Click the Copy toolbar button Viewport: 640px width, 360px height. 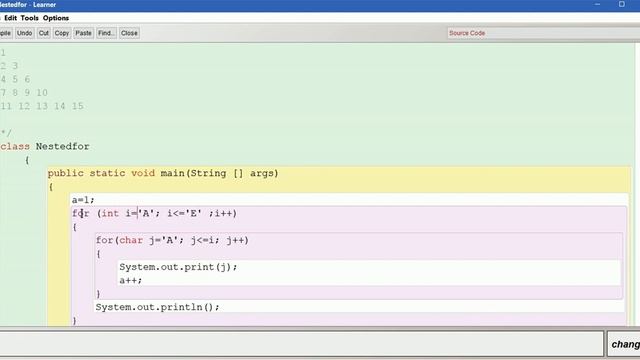pos(62,33)
